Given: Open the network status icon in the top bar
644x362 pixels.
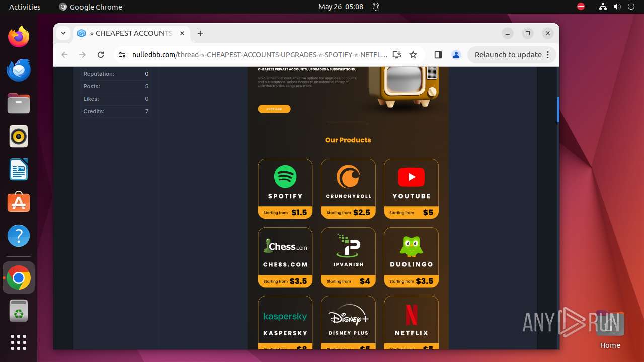Looking at the screenshot, I should 603,7.
